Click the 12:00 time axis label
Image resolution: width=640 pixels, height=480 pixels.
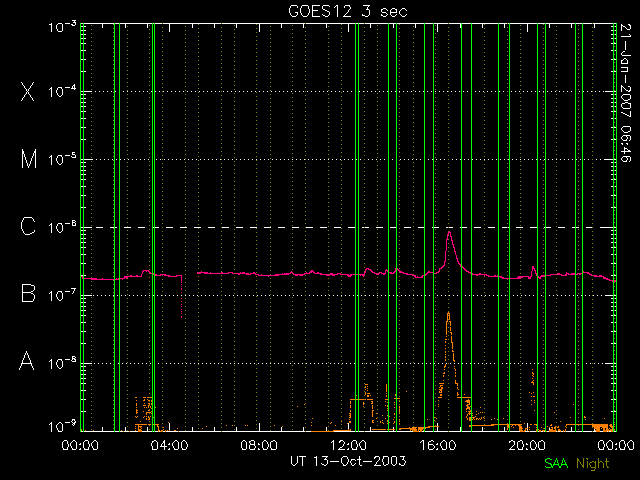click(349, 445)
